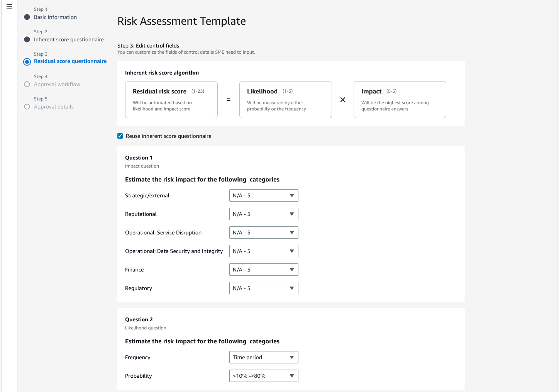
Task: Select Residual score questionnaire step label
Action: [70, 61]
